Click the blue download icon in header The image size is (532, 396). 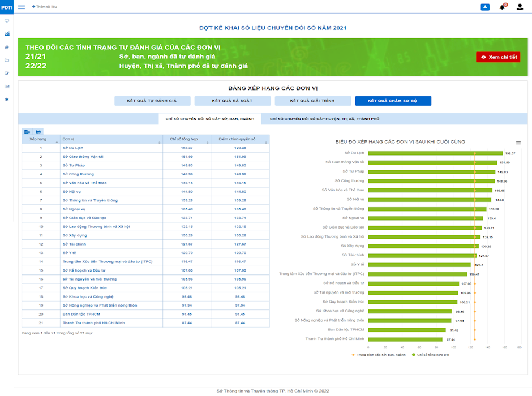(x=485, y=7)
